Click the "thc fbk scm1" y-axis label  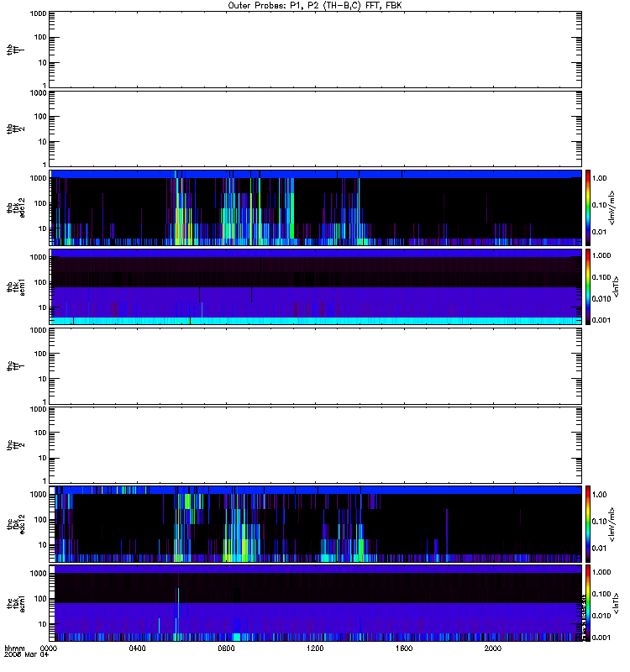point(16,603)
